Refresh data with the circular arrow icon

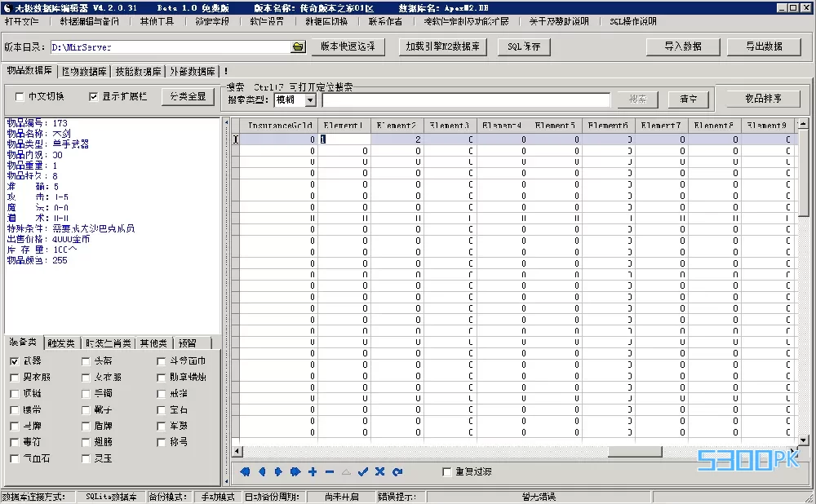[397, 471]
